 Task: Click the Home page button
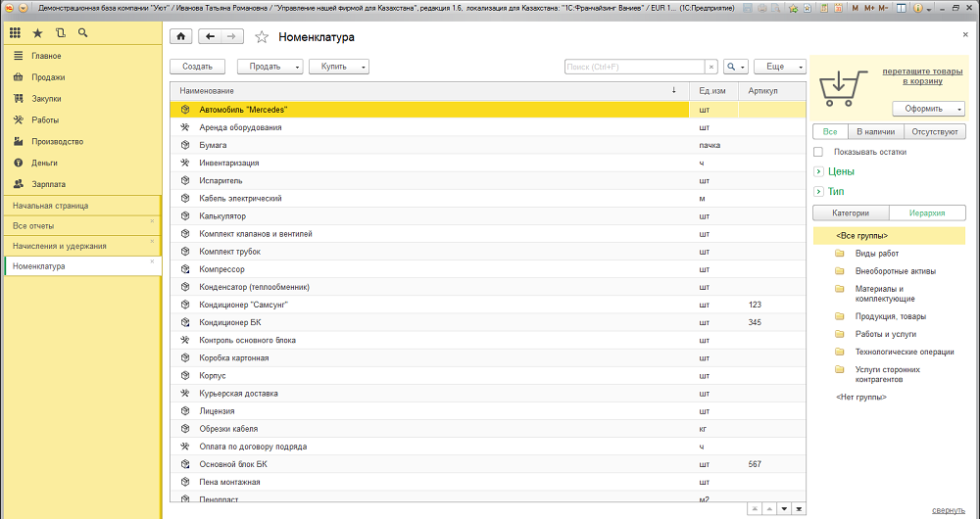[x=181, y=37]
